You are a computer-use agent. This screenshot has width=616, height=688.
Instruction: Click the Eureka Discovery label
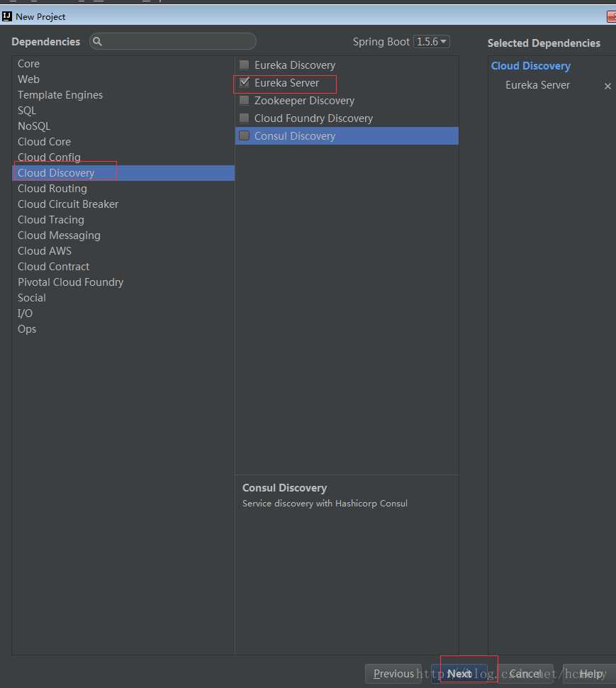click(x=295, y=65)
